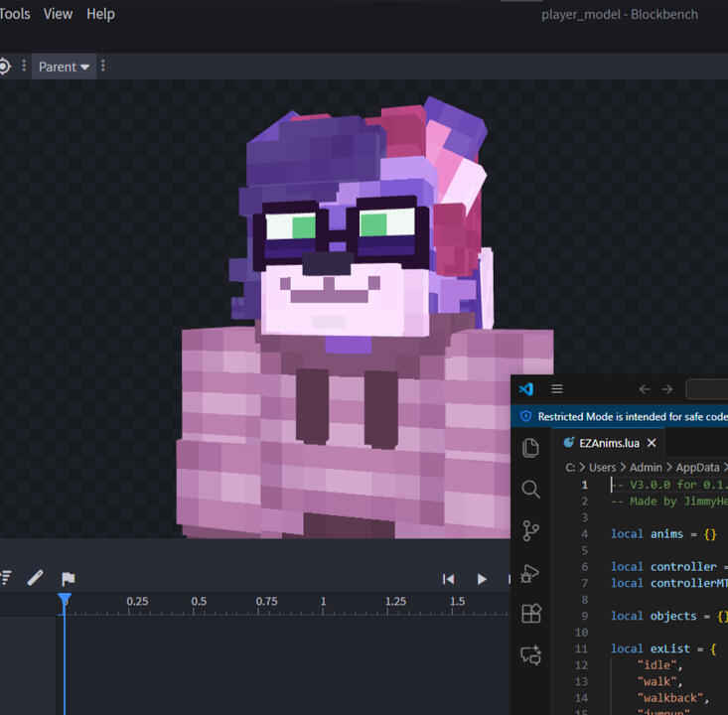Click the 0.75 mark on timeline ruler

[266, 601]
